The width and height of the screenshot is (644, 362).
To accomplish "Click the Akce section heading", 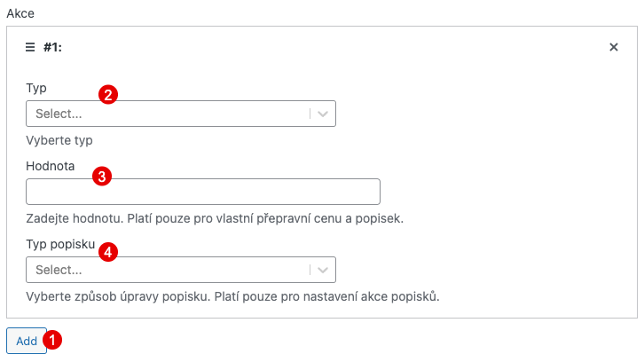I will pyautogui.click(x=20, y=13).
